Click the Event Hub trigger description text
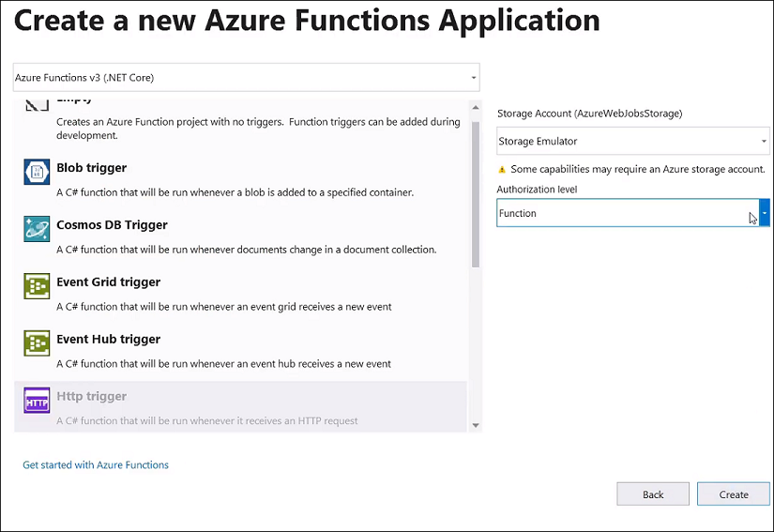Screen dimensions: 774x532 [x=223, y=364]
